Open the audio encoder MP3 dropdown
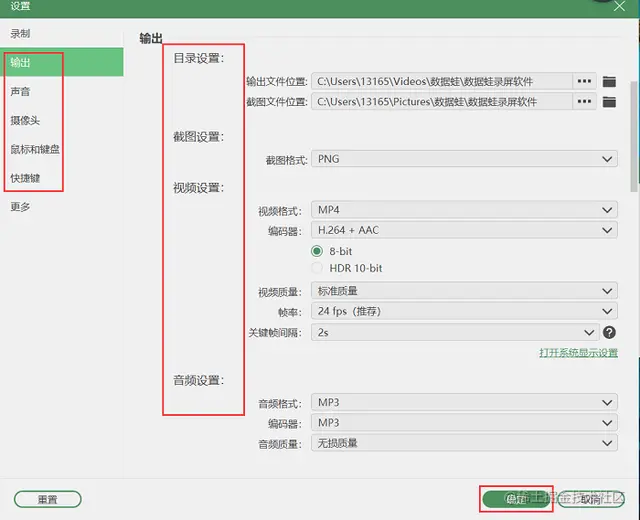The width and height of the screenshot is (640, 520). tap(464, 422)
